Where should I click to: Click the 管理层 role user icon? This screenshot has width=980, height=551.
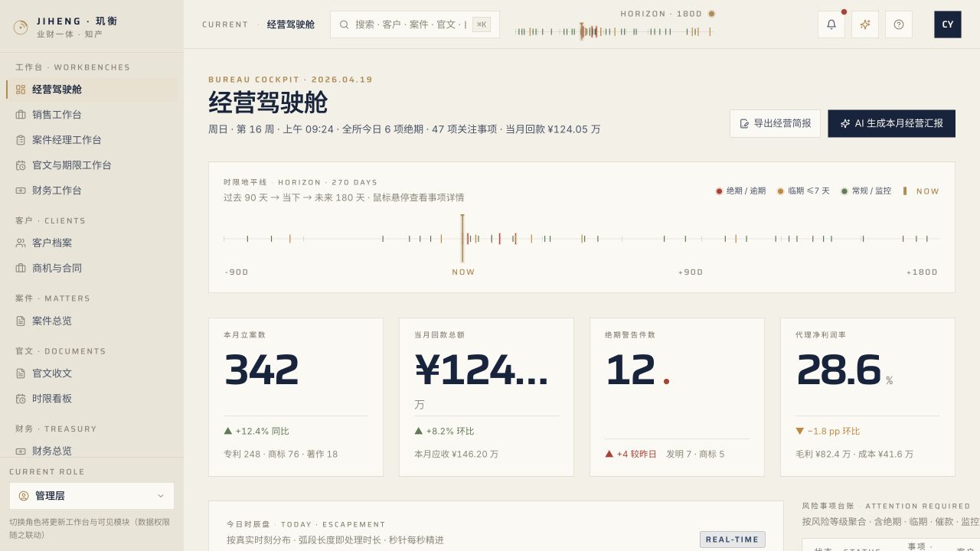24,496
